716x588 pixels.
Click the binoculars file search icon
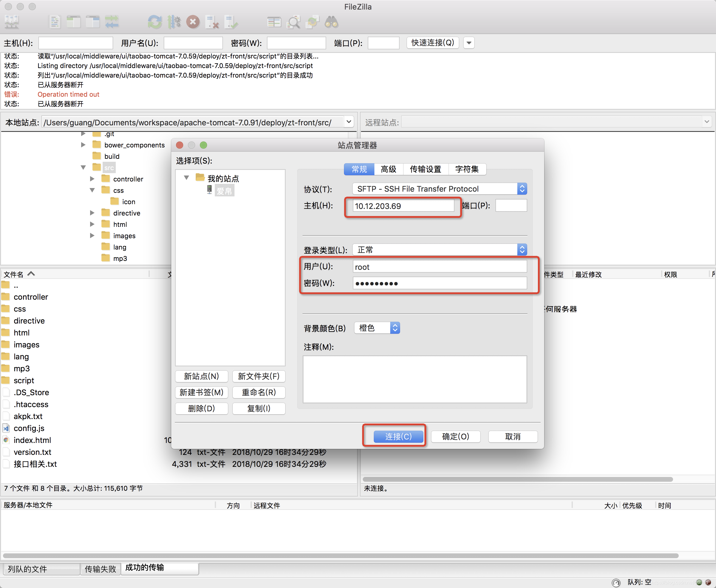[x=331, y=22]
